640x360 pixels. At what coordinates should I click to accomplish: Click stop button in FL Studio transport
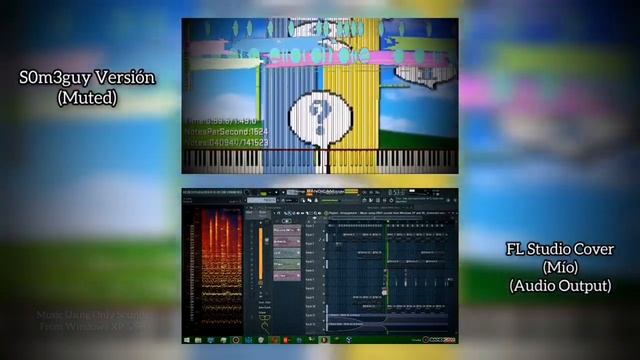tap(283, 192)
